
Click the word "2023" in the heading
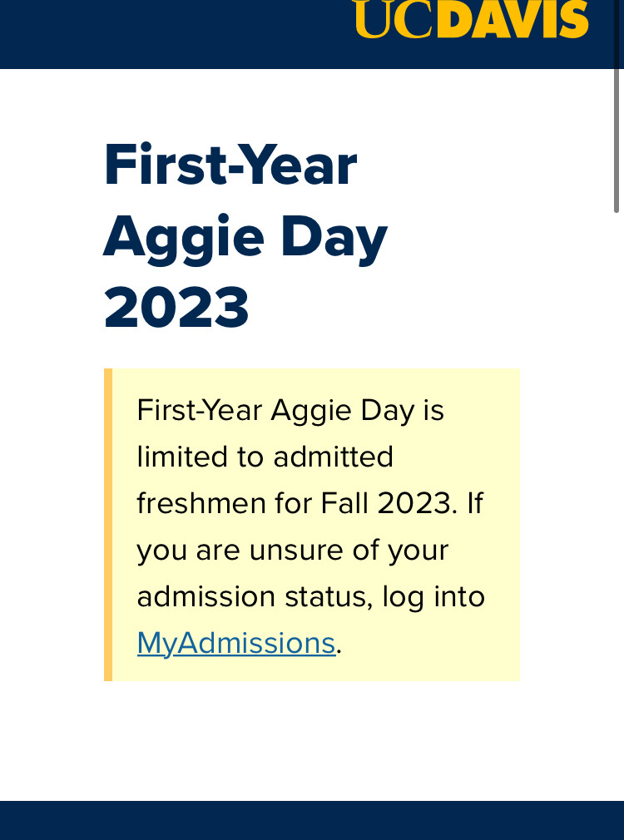tap(176, 308)
